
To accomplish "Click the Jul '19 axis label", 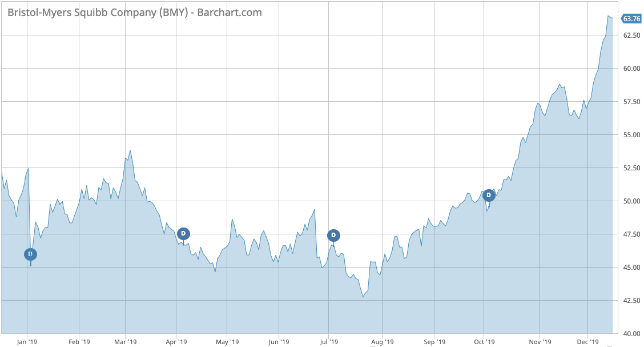I will coord(329,342).
